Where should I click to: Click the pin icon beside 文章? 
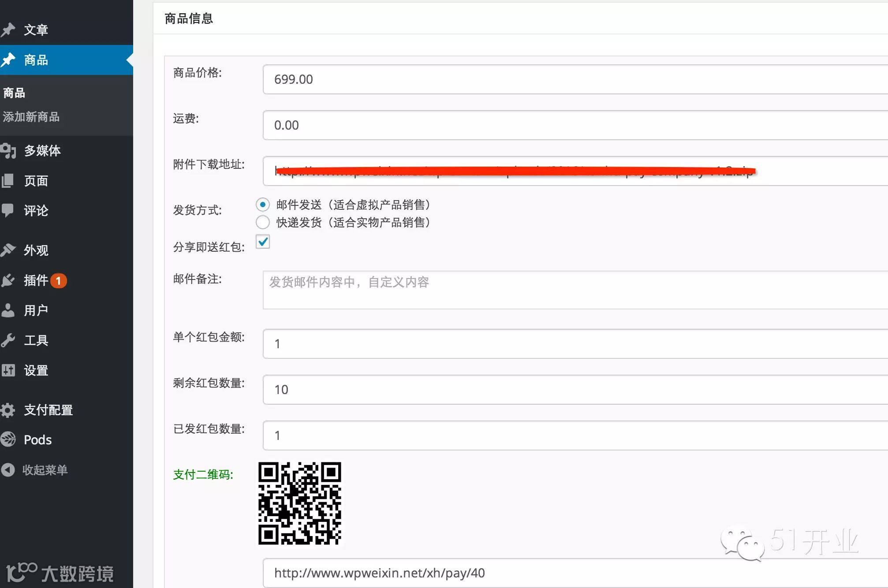tap(8, 30)
